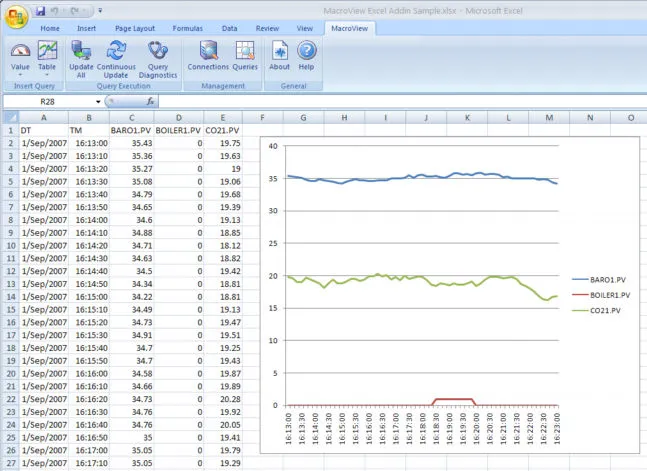Click the insert function fx button
This screenshot has width=647, height=471.
pyautogui.click(x=150, y=102)
